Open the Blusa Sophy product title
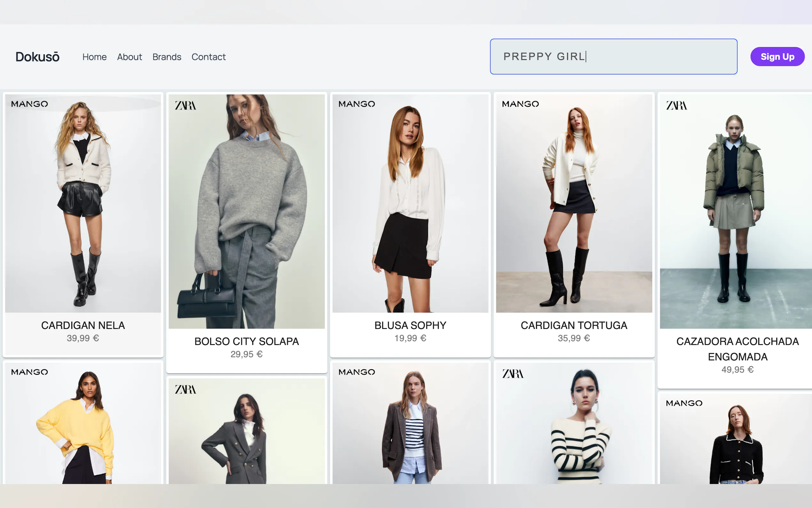812x508 pixels. coord(410,325)
